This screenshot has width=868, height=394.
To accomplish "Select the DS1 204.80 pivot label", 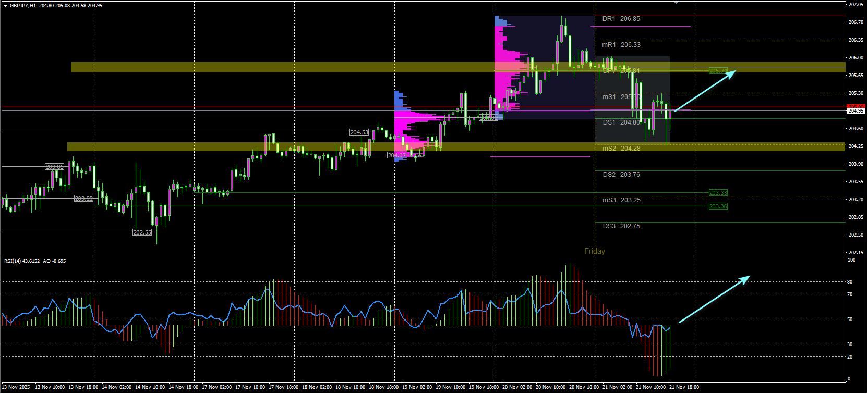I will pyautogui.click(x=621, y=122).
